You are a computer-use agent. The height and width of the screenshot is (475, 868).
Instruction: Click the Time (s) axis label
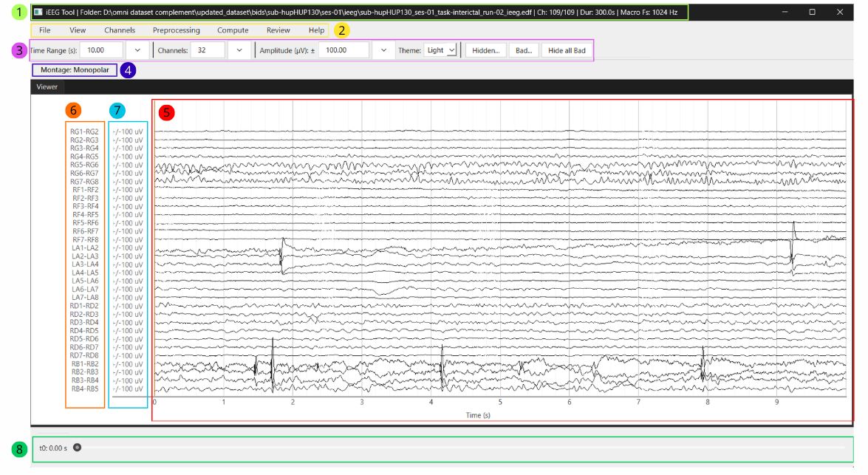(x=478, y=415)
